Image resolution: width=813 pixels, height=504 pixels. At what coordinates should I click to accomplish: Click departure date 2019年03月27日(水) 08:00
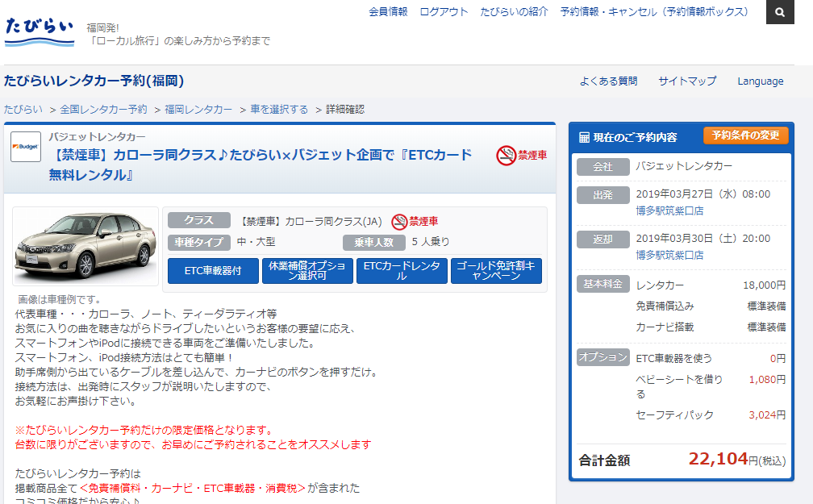(x=703, y=194)
